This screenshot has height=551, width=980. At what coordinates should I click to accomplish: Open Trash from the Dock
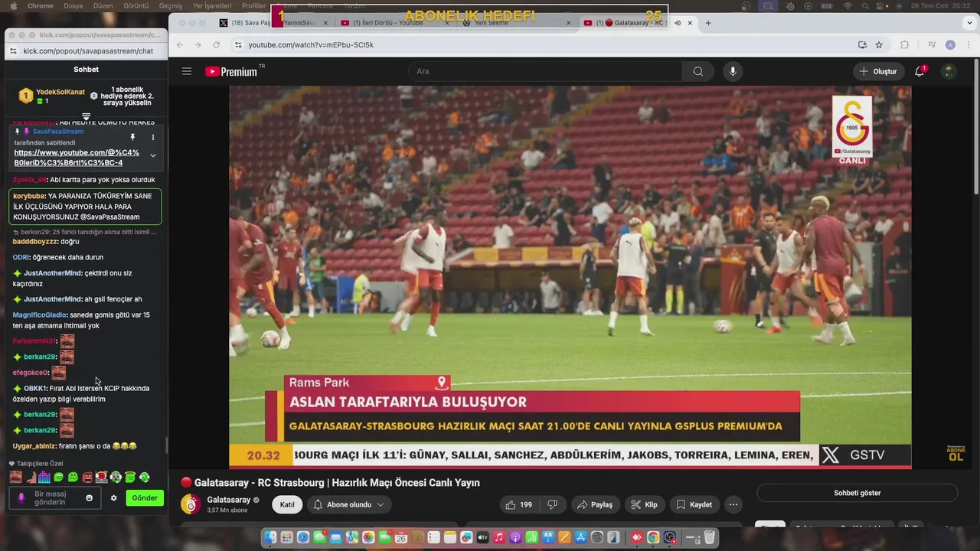point(710,538)
